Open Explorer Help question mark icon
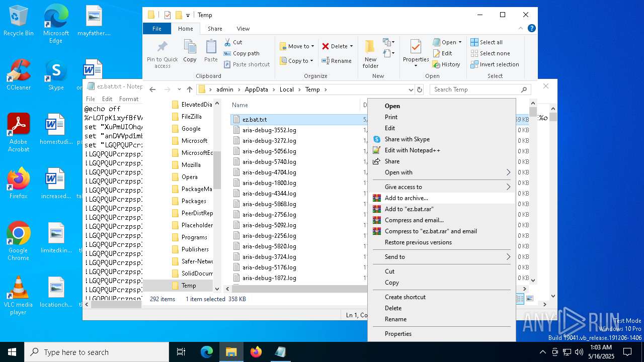The width and height of the screenshot is (644, 362). [x=531, y=29]
